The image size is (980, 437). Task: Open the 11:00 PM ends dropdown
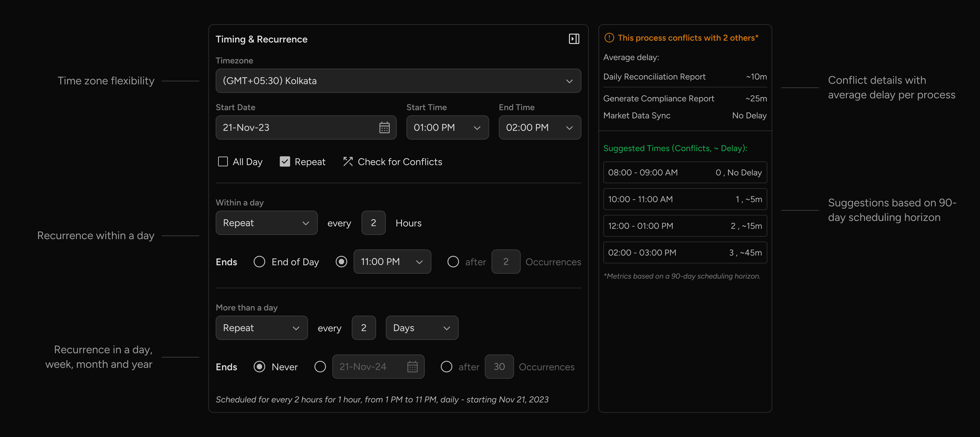tap(392, 261)
